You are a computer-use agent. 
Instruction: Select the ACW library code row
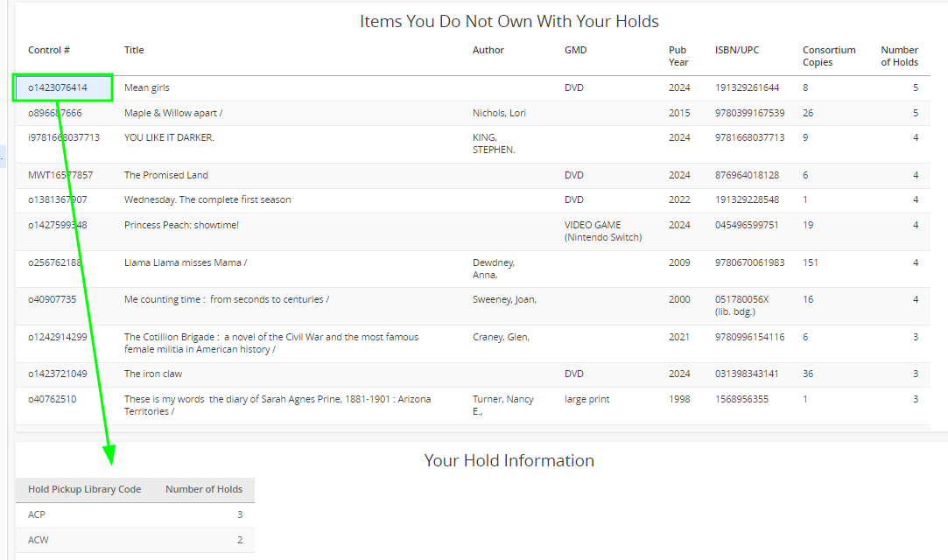136,540
